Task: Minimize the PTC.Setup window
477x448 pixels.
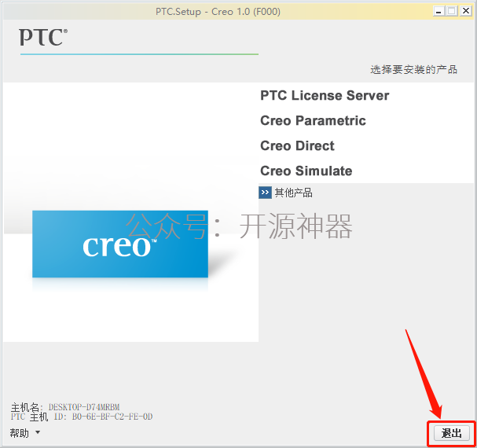Action: click(438, 11)
